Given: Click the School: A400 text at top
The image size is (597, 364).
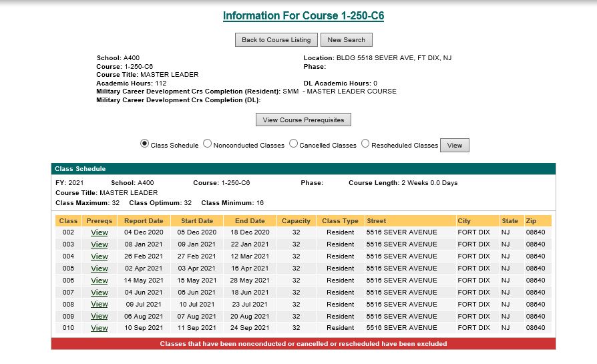Looking at the screenshot, I should [118, 58].
